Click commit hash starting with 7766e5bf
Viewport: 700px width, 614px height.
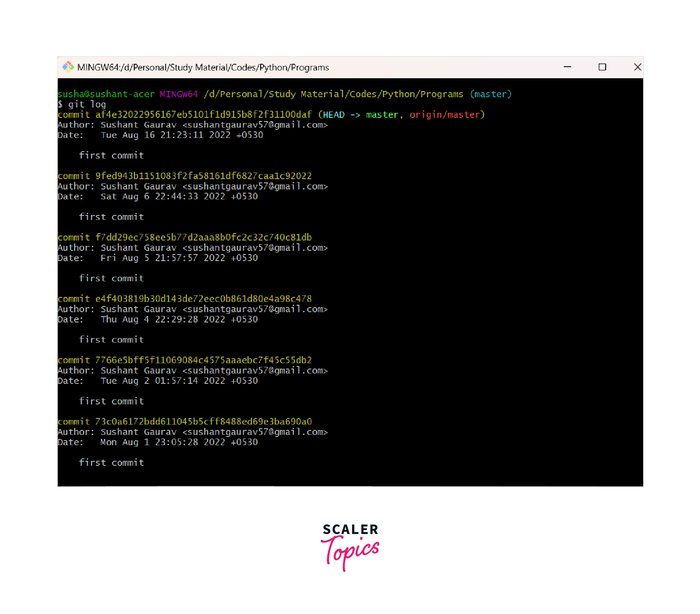point(203,360)
